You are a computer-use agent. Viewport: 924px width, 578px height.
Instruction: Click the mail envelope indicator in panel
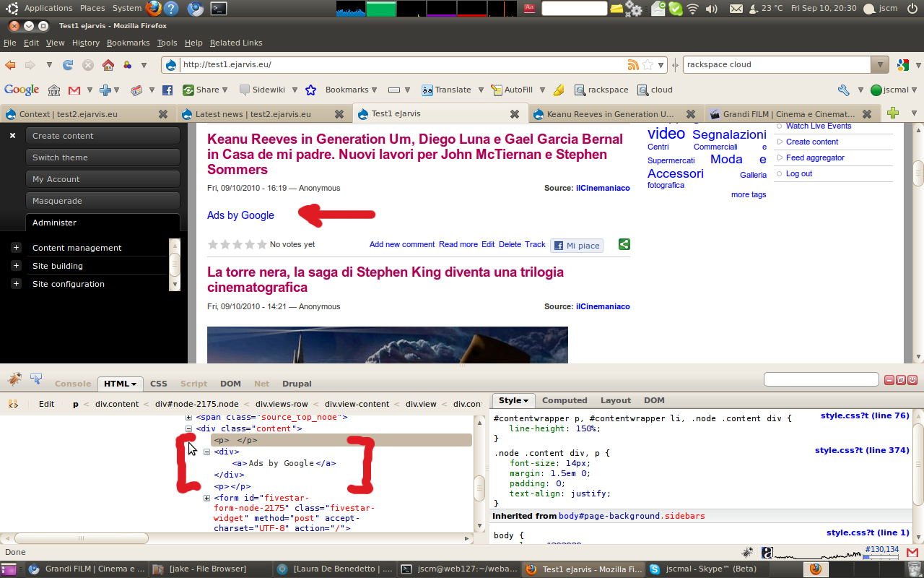[736, 9]
